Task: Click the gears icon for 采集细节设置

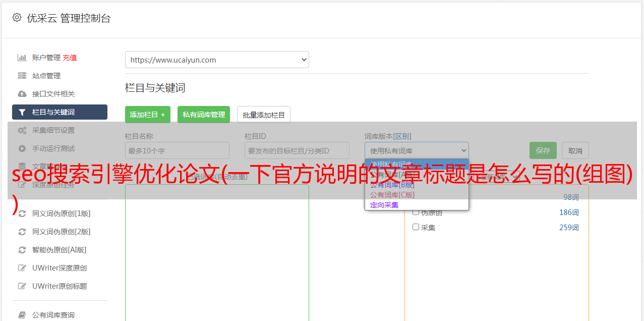Action: [22, 130]
